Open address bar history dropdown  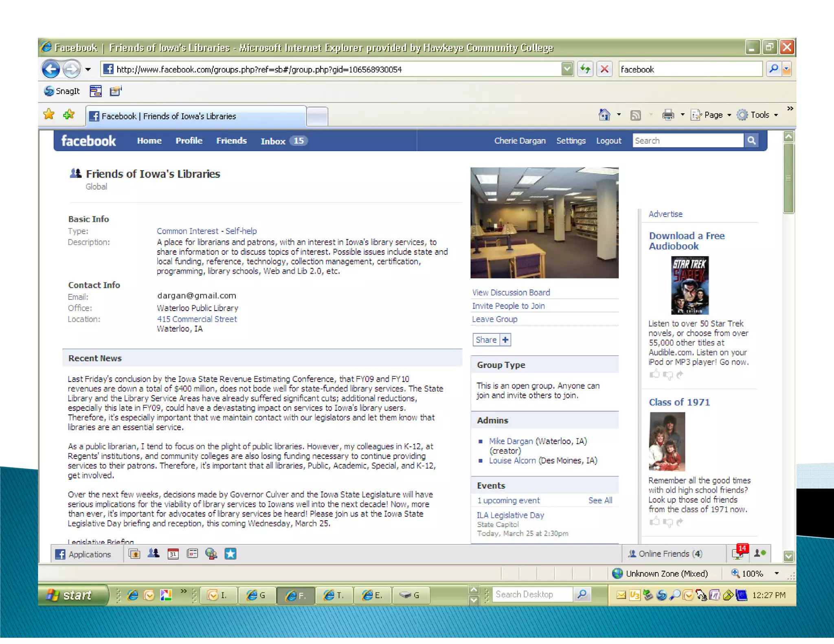pyautogui.click(x=567, y=69)
